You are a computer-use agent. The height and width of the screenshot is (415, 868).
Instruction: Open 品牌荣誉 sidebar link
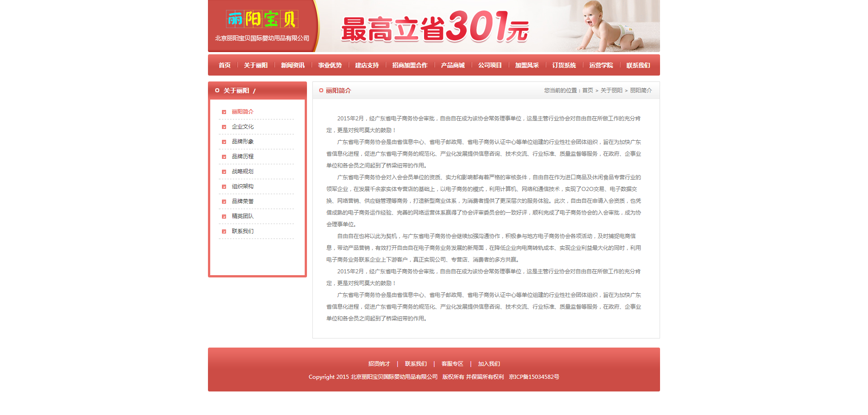pyautogui.click(x=243, y=201)
